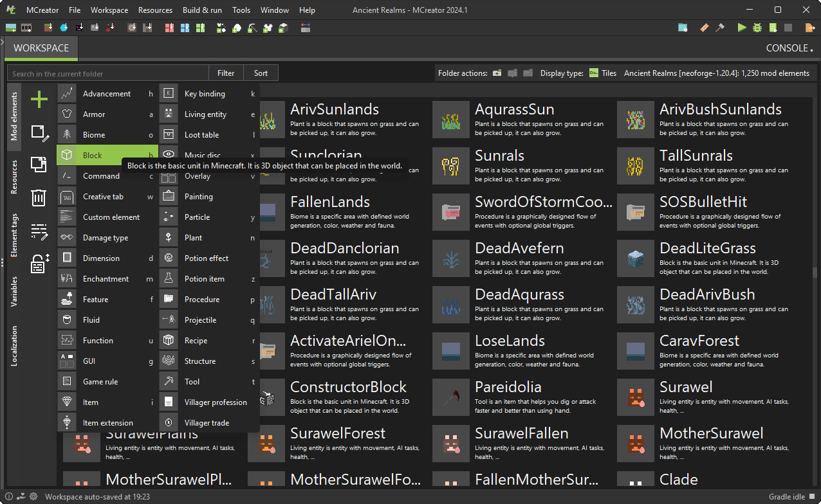The width and height of the screenshot is (821, 504).
Task: Open workspace settings folder icon
Action: (683, 28)
